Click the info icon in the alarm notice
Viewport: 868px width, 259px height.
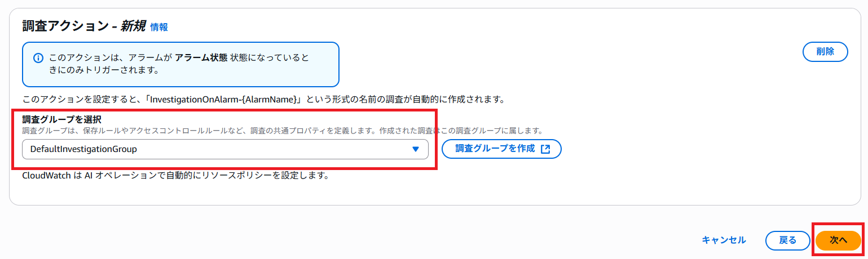click(38, 58)
